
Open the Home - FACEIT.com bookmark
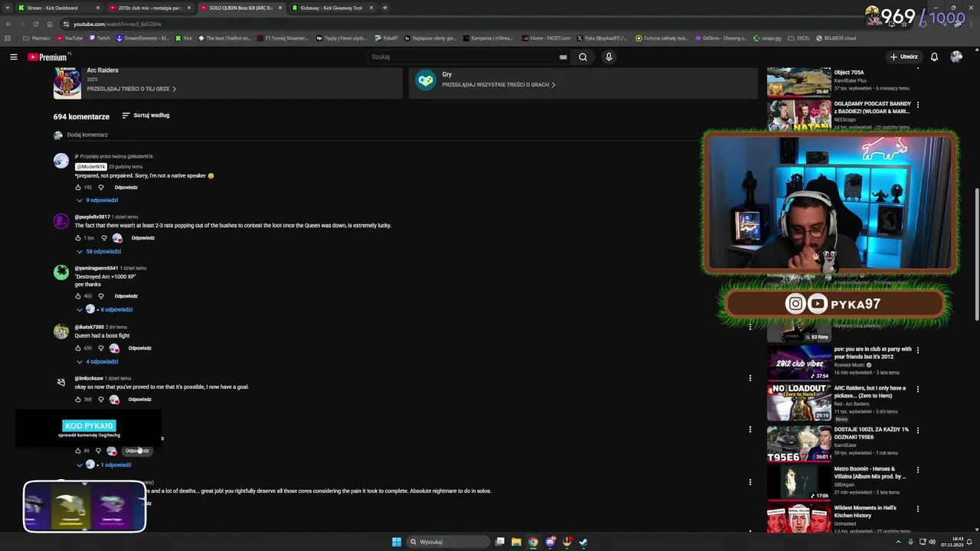coord(547,37)
